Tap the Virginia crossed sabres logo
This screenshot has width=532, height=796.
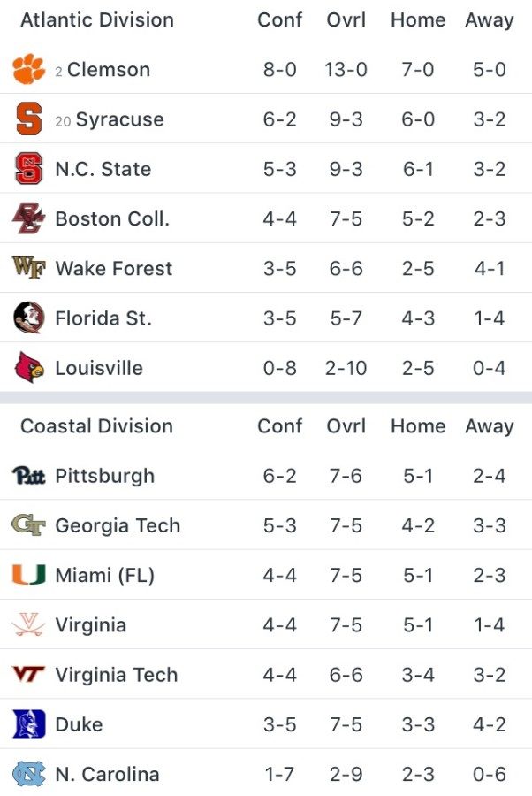pos(28,625)
